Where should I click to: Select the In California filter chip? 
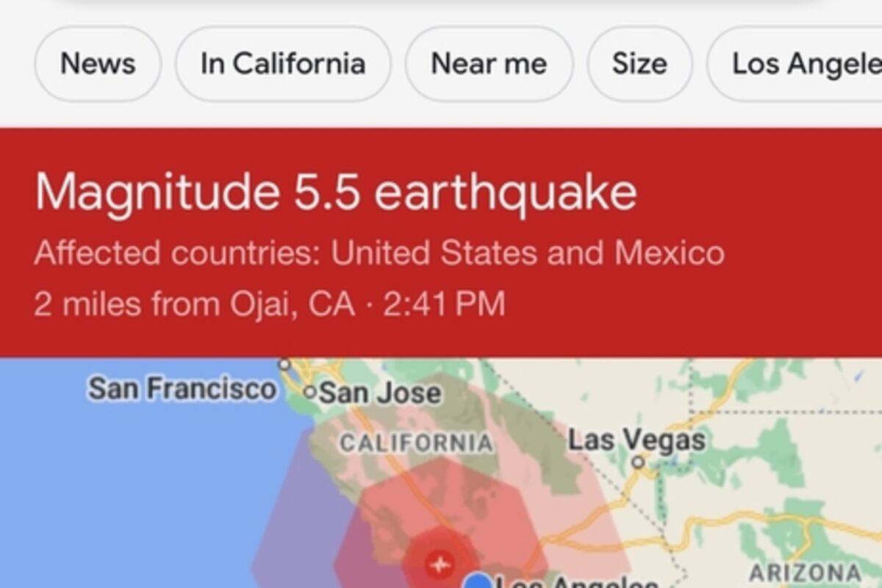pos(283,64)
